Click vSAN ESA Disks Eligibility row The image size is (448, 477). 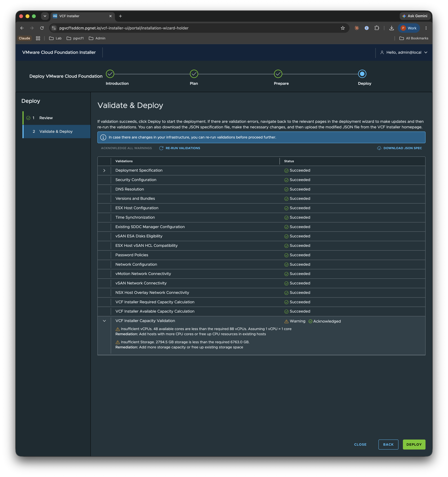[x=261, y=236]
